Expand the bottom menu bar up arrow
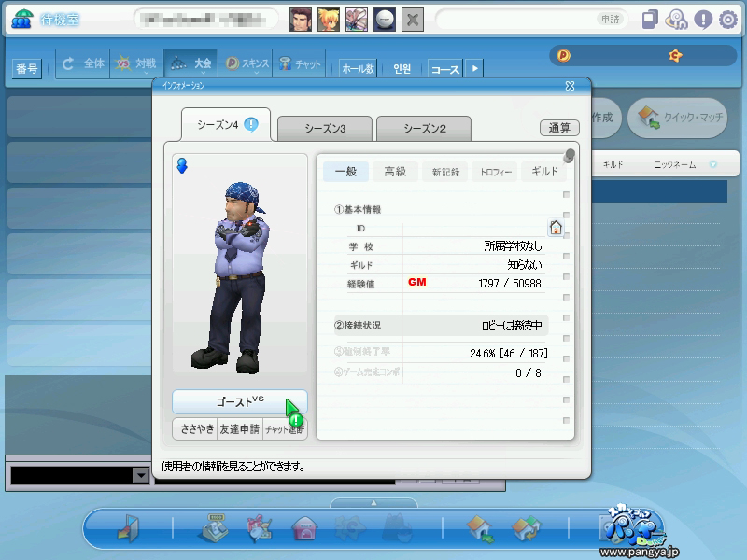Screen dimensions: 747x560 (373, 503)
